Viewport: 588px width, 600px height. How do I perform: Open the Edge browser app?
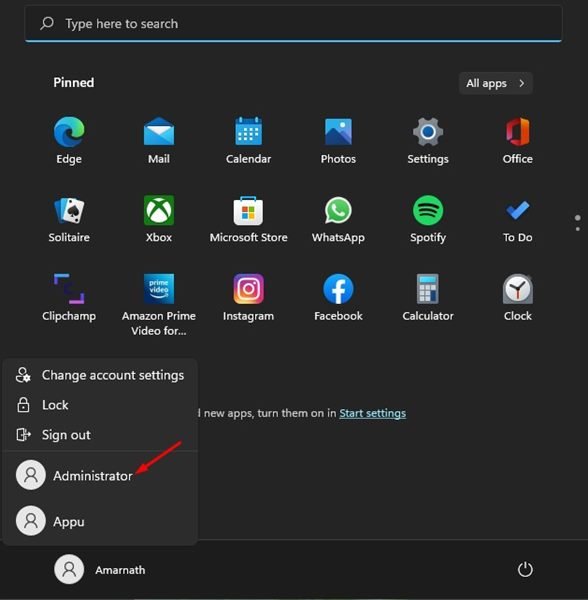[69, 140]
